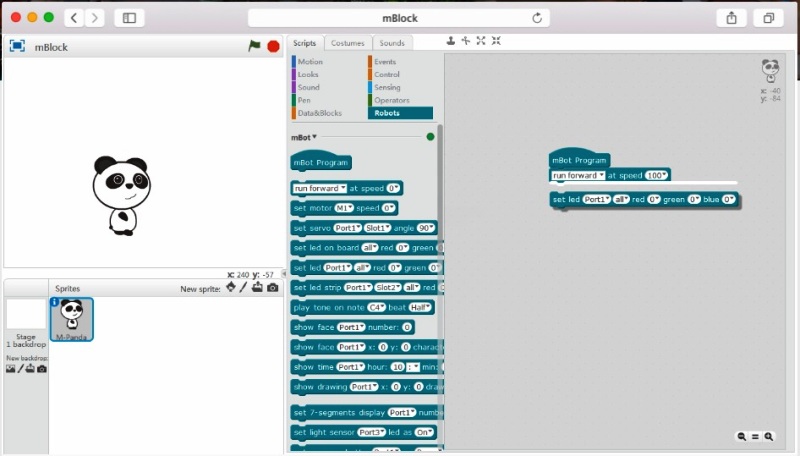Go forward in browser history

(94, 18)
